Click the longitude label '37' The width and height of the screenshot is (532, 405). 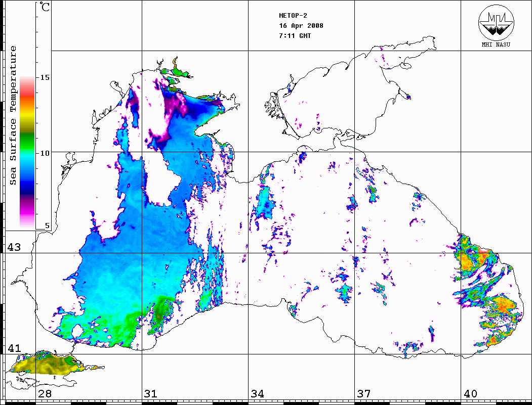364,393
